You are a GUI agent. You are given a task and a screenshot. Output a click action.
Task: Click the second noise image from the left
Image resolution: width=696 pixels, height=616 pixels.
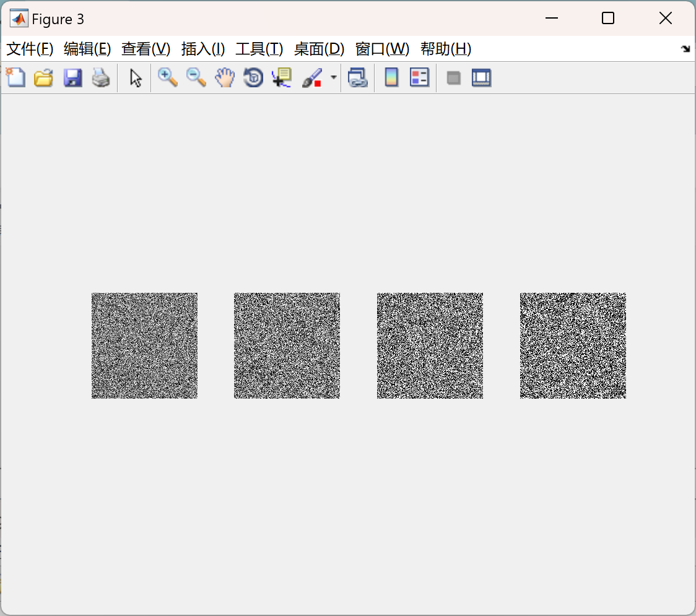[x=287, y=345]
